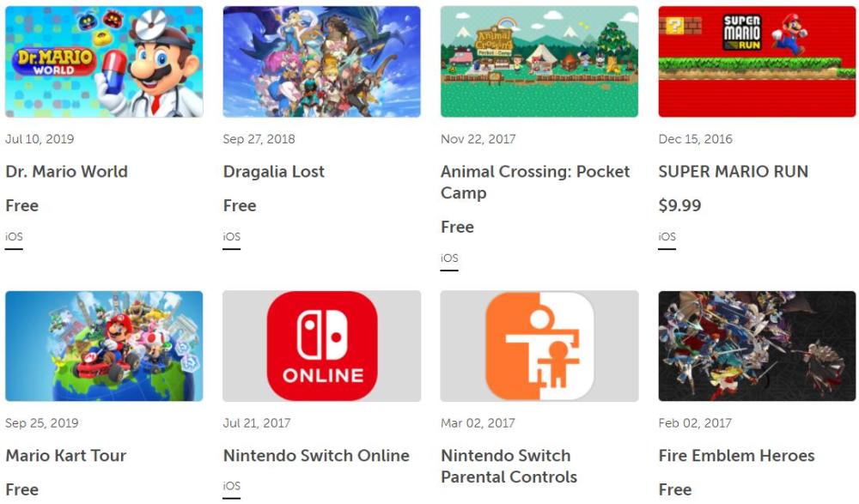Open the Super Mario Run red banner image
859x504 pixels.
[x=757, y=61]
